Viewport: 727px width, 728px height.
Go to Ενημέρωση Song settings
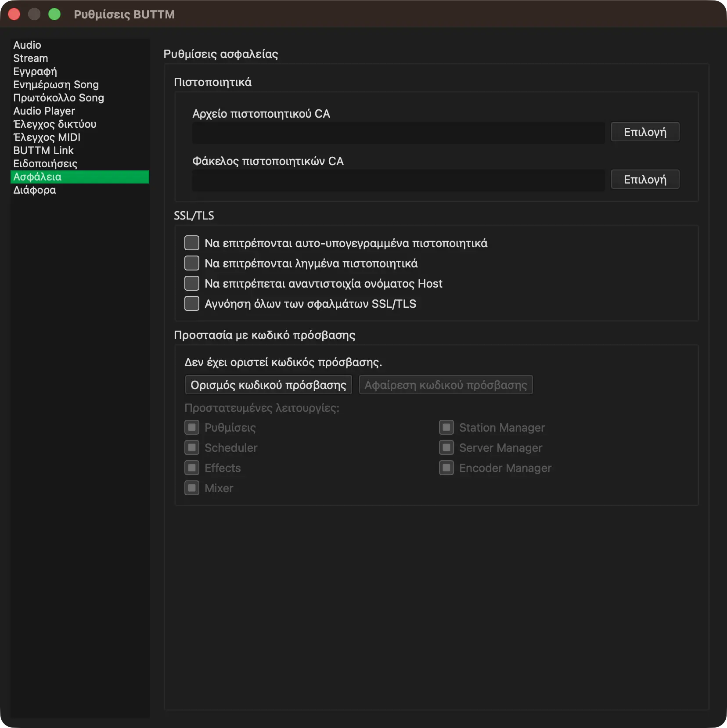tap(79, 85)
